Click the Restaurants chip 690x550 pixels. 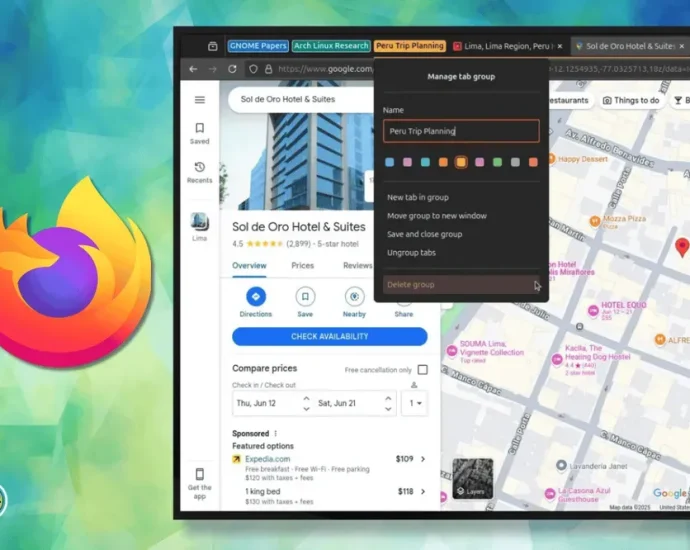point(569,101)
